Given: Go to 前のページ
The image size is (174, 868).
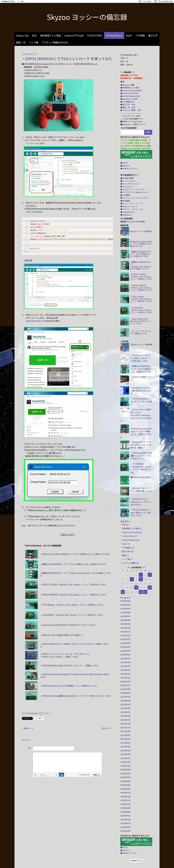Looking at the screenshot, I should click(28, 728).
